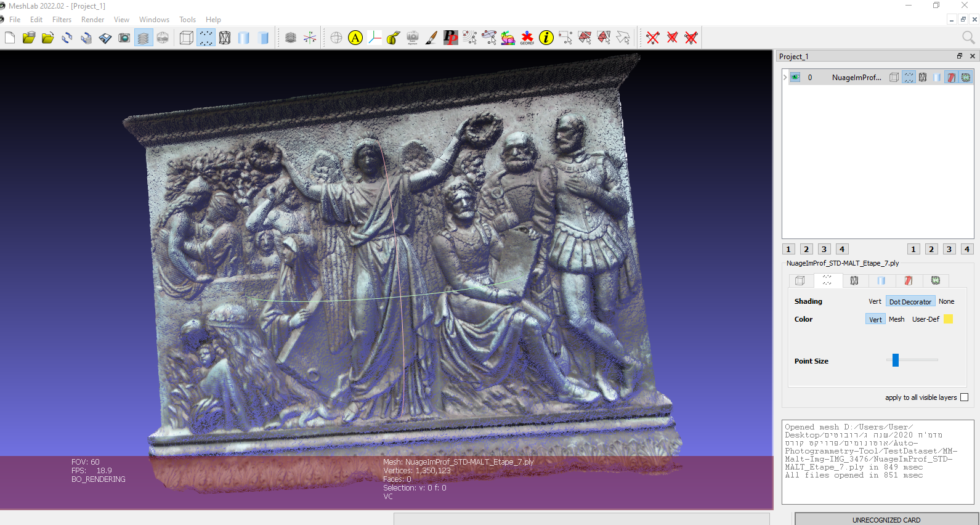Open the raster alignment camera tool
The image size is (980, 525).
coord(413,38)
